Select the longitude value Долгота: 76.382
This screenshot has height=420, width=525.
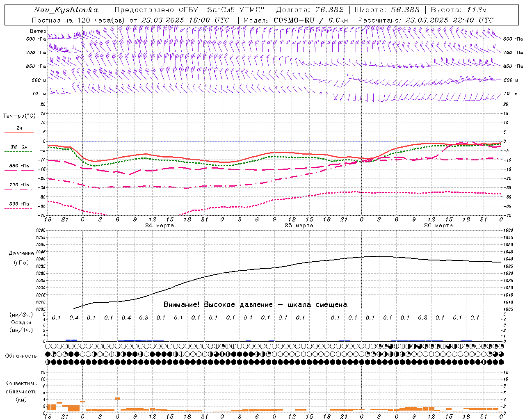[x=310, y=10]
